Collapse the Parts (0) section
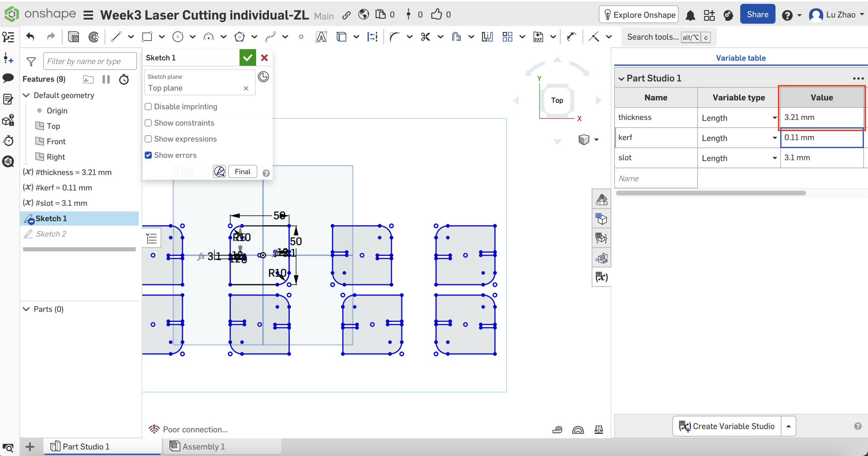Image resolution: width=868 pixels, height=456 pixels. (x=26, y=309)
